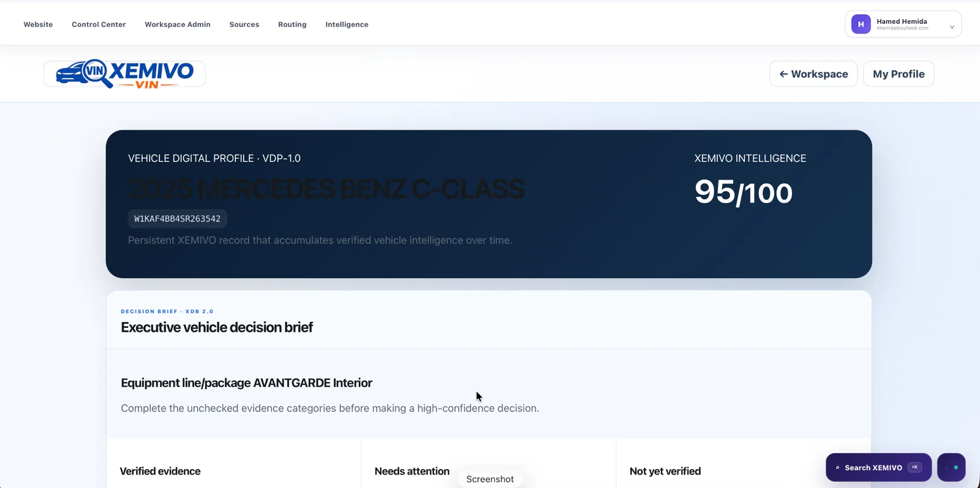Open the Search XEMIVO bar
Viewport: 980px width, 488px height.
878,467
